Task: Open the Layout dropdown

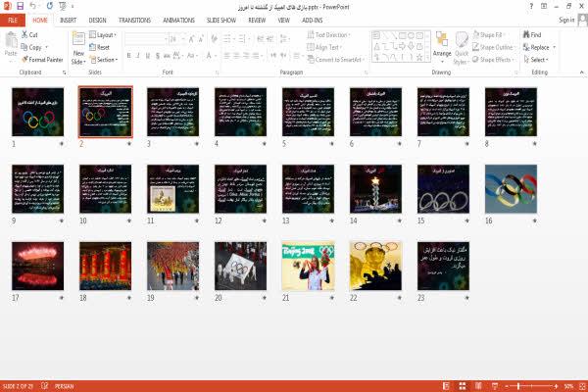Action: click(x=103, y=35)
